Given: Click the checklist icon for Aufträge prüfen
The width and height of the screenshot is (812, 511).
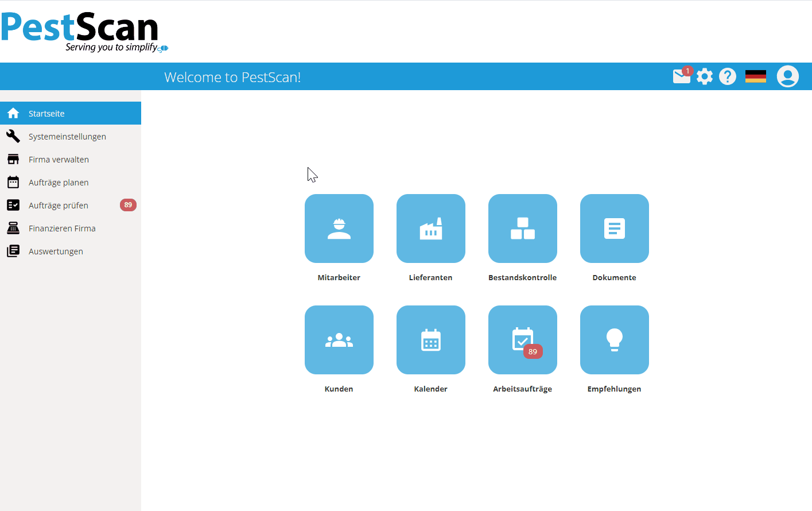Looking at the screenshot, I should 13,205.
